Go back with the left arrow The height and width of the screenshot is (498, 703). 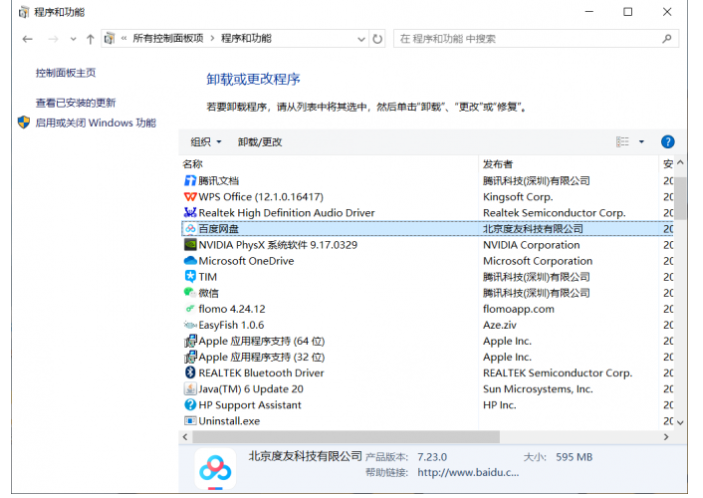[27, 39]
